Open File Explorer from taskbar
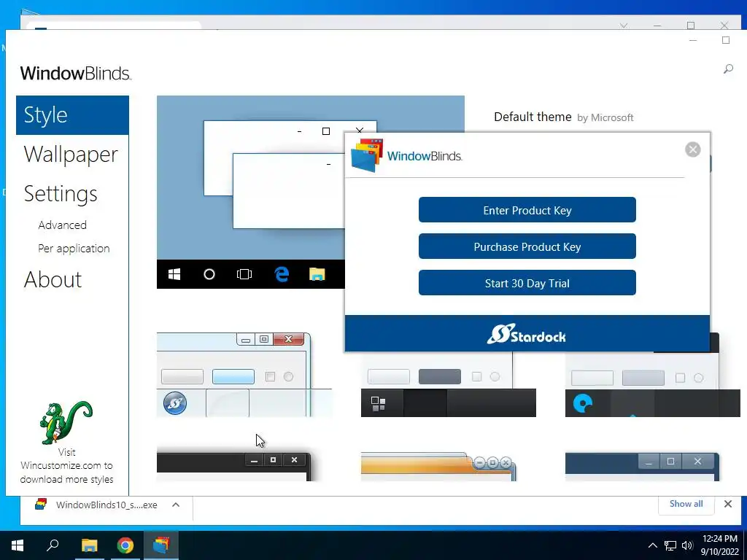Screen dimensions: 747x560 coord(89,545)
